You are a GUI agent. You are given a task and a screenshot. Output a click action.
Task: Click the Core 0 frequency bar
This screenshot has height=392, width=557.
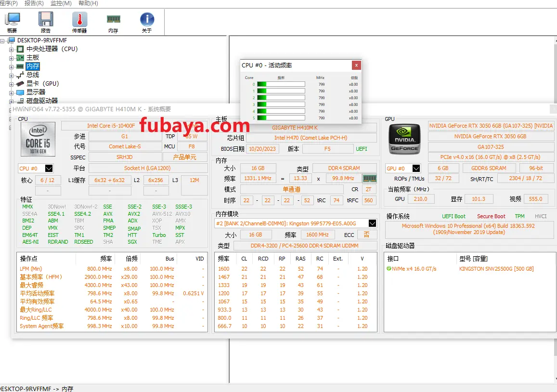point(281,84)
